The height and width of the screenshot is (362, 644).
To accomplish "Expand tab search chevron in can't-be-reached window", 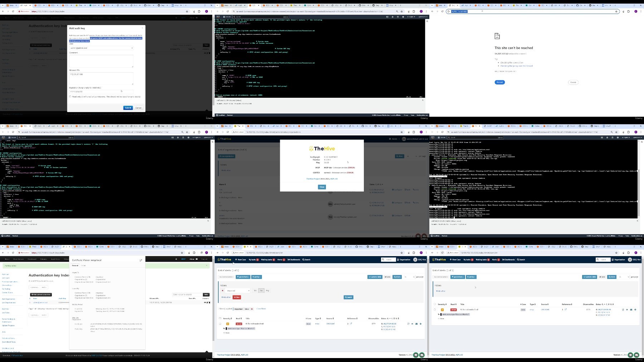I will [x=432, y=5].
